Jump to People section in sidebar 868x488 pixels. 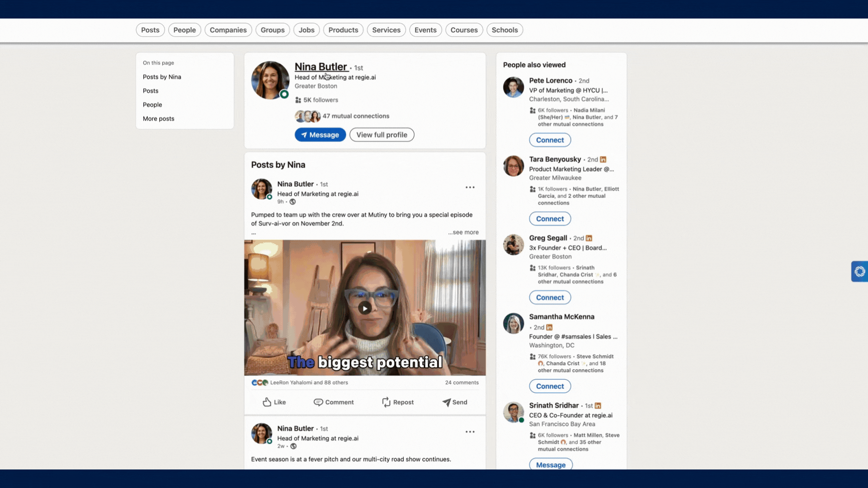pos(152,105)
